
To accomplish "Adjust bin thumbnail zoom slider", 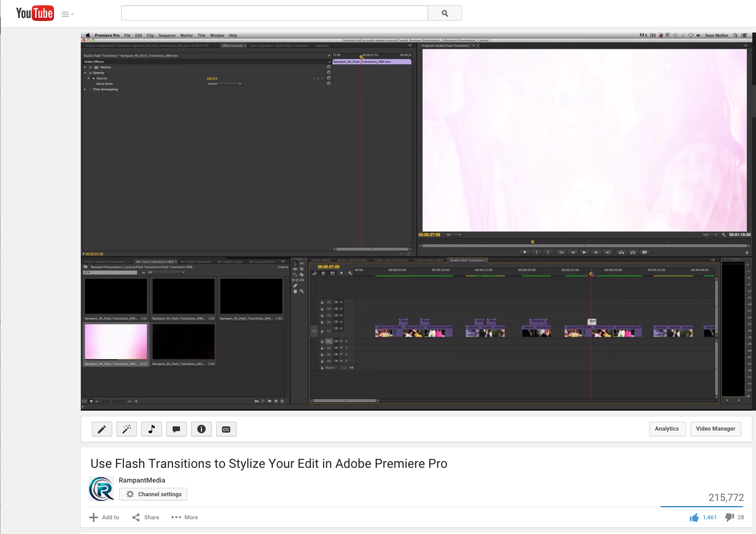I will (112, 401).
